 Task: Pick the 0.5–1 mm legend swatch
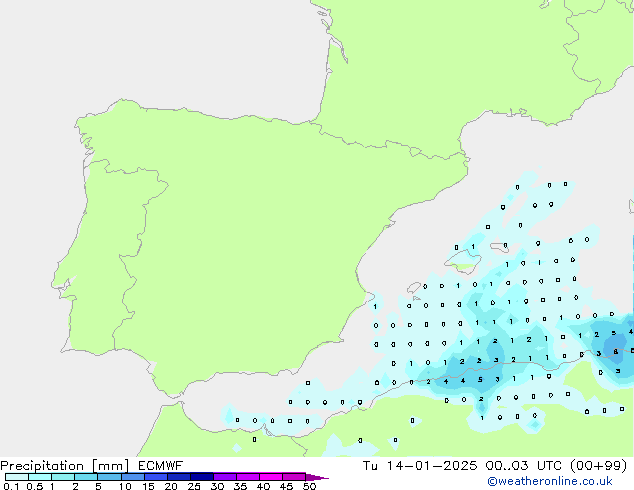coord(40,477)
